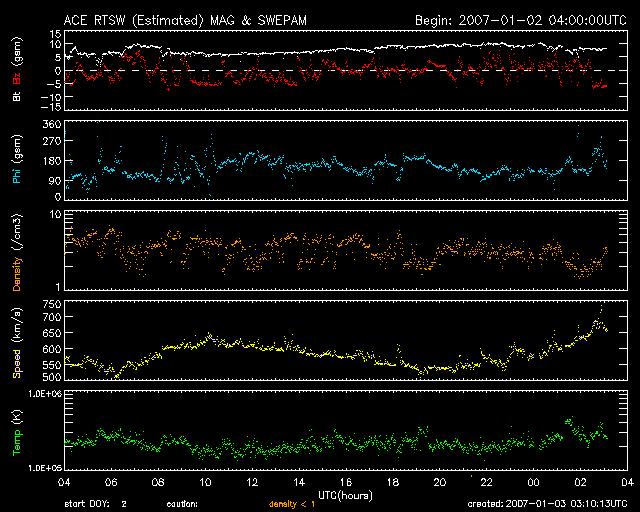Image resolution: width=640 pixels, height=512 pixels.
Task: Click the dashed zero line in the Bt Bz panel
Action: 346,71
